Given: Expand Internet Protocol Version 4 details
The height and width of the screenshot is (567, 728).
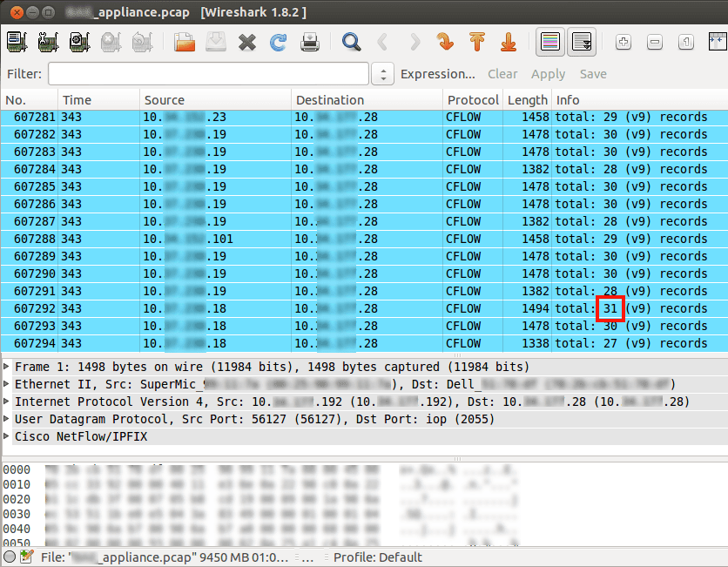Looking at the screenshot, I should coord(6,402).
